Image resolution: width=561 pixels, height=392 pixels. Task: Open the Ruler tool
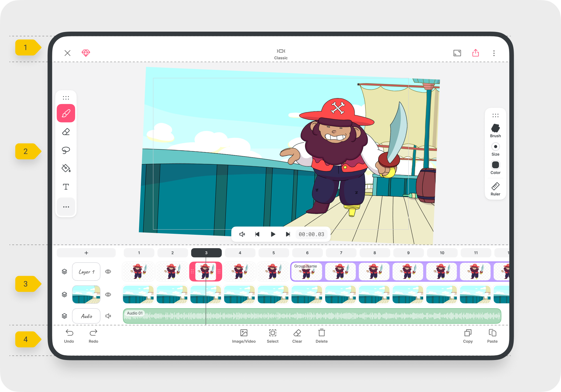click(x=495, y=189)
